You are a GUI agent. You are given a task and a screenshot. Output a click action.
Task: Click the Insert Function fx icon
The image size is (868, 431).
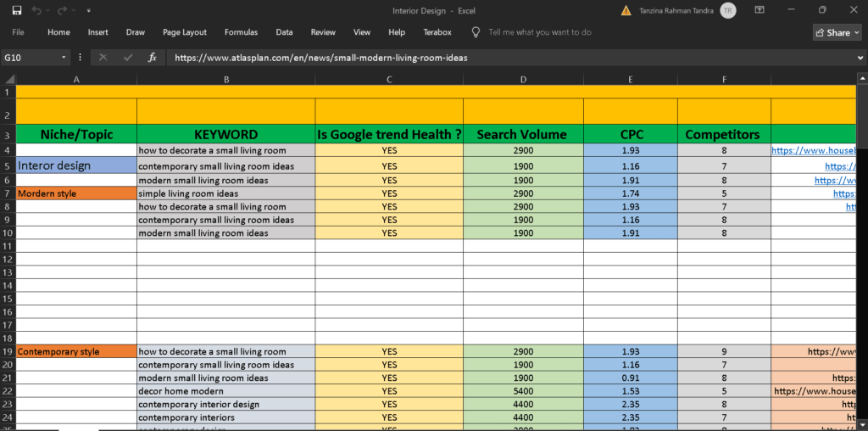click(x=153, y=58)
